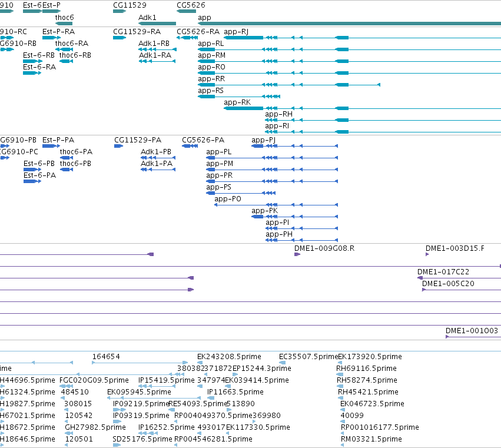Click the Adk1-RB transcript label
This screenshot has height=448, width=501.
click(x=154, y=44)
